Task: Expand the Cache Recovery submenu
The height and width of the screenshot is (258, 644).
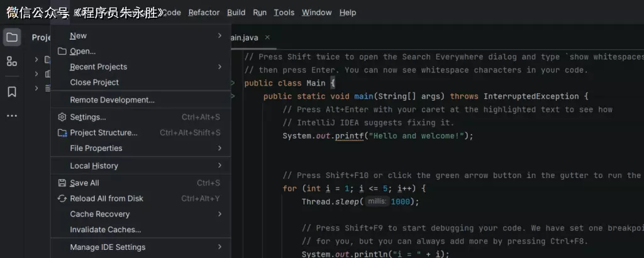Action: click(99, 214)
